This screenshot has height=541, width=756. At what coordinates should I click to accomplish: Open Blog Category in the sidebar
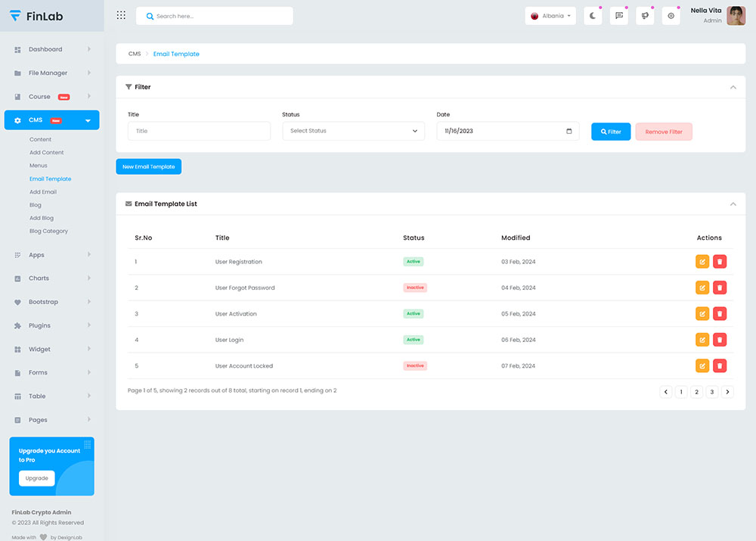pyautogui.click(x=48, y=231)
